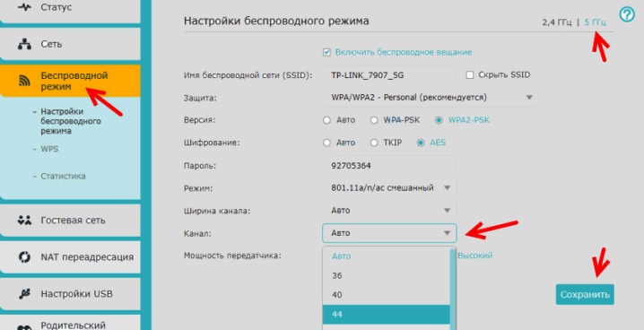
Task: Click the Родительский контроль sidebar icon
Action: [x=24, y=327]
